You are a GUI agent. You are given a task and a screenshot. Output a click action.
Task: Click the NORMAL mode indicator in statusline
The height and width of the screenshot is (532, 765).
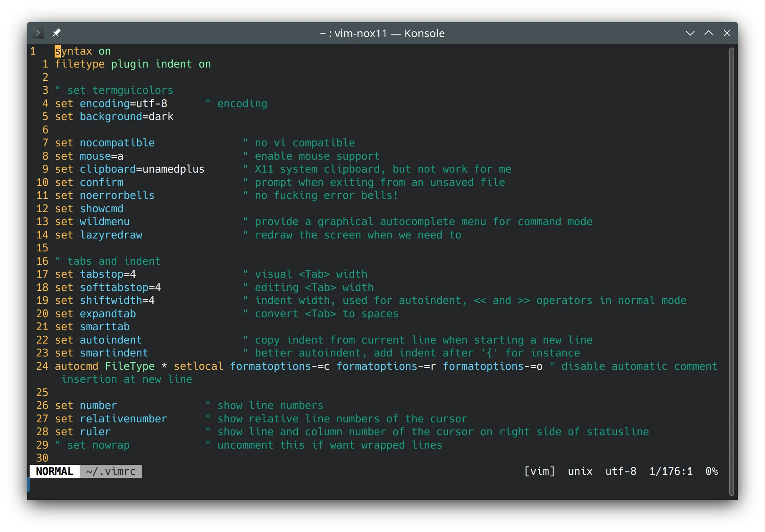click(x=55, y=471)
